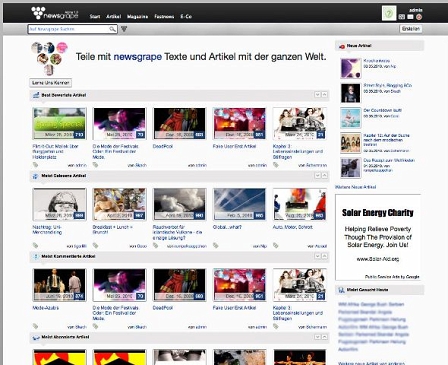
Task: Click the Meist Abonnierte Artikel section icon
Action: pyautogui.click(x=36, y=338)
